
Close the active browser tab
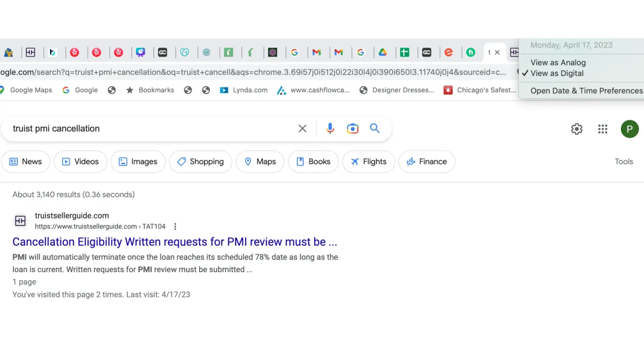(x=497, y=52)
